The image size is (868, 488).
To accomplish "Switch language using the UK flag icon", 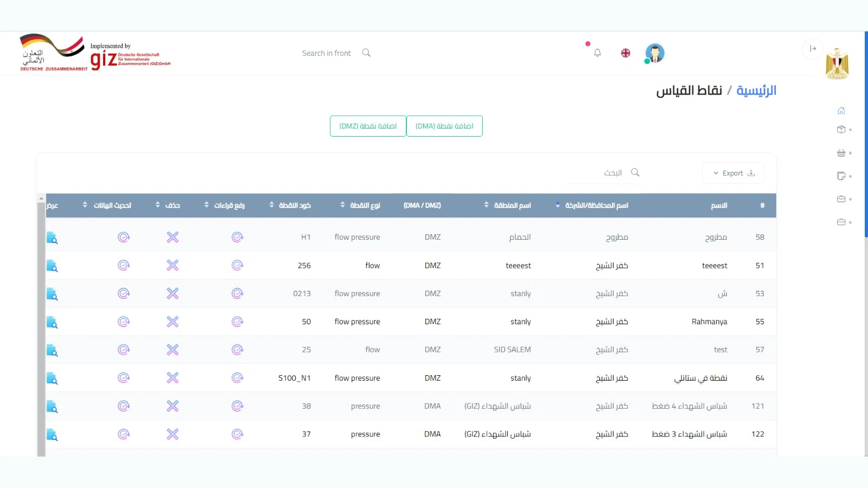I will coord(626,53).
